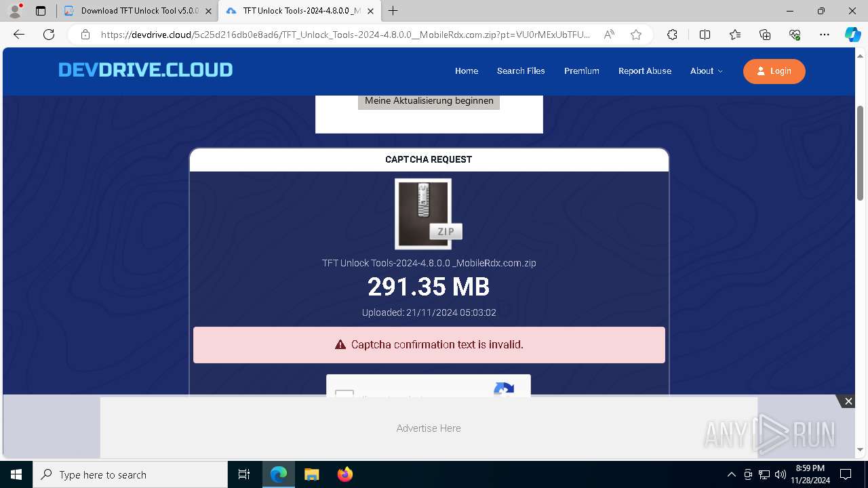Image resolution: width=868 pixels, height=488 pixels.
Task: Open the Split screen icon
Action: 705,35
